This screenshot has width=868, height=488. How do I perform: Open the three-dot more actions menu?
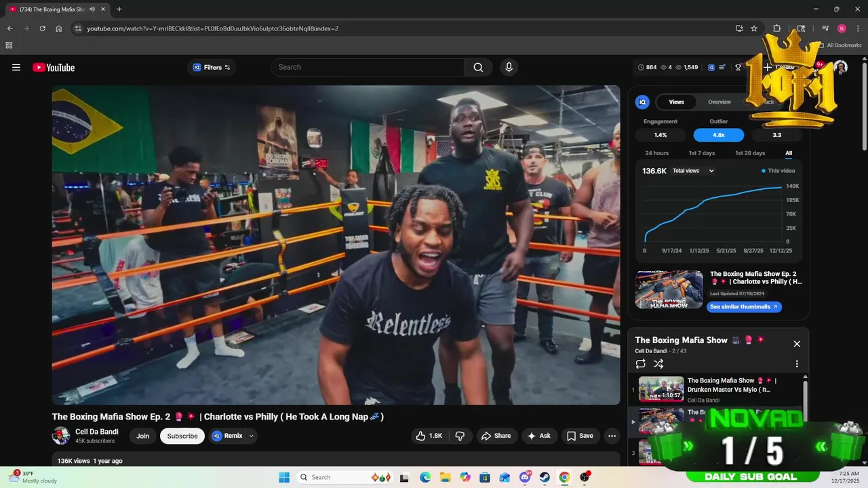pyautogui.click(x=612, y=436)
